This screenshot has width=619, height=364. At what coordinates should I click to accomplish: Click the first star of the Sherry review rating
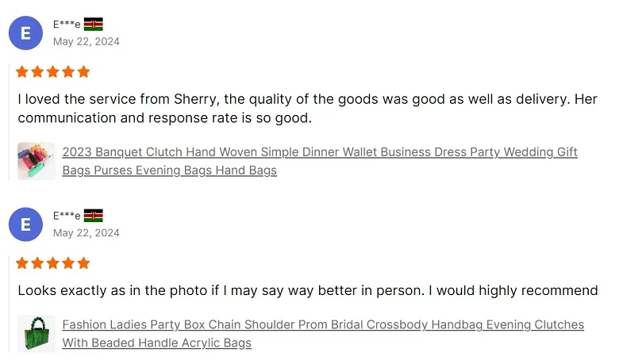point(22,72)
